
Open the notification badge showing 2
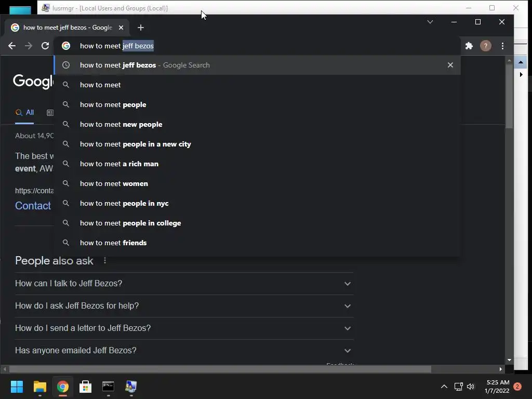(517, 387)
